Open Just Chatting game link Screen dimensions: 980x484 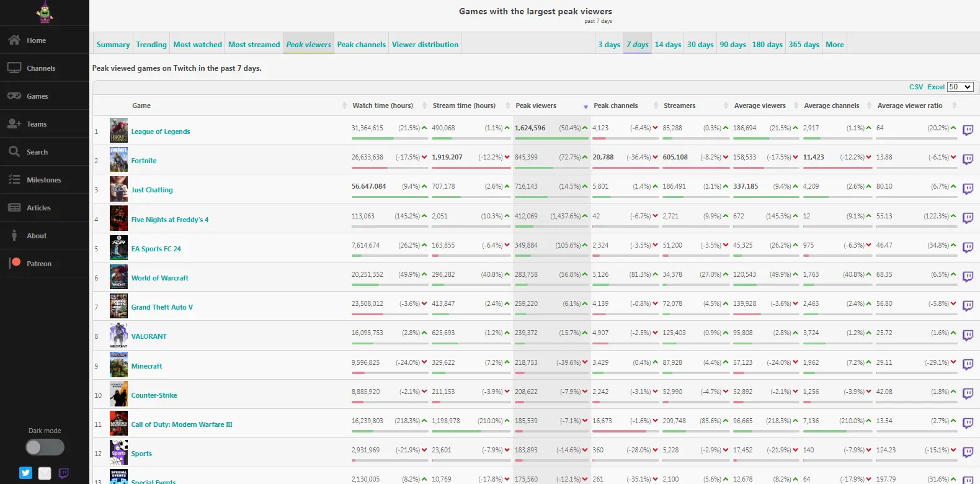pos(152,190)
